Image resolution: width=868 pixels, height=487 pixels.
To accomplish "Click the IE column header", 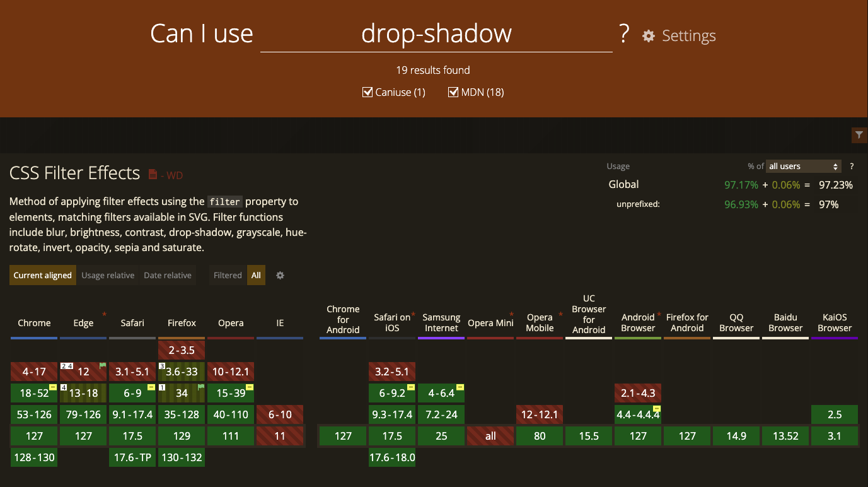I will click(x=280, y=323).
